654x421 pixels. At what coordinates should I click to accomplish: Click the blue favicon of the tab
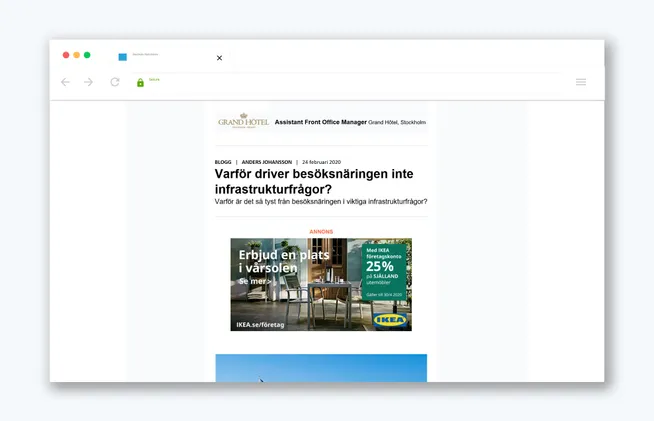point(123,57)
